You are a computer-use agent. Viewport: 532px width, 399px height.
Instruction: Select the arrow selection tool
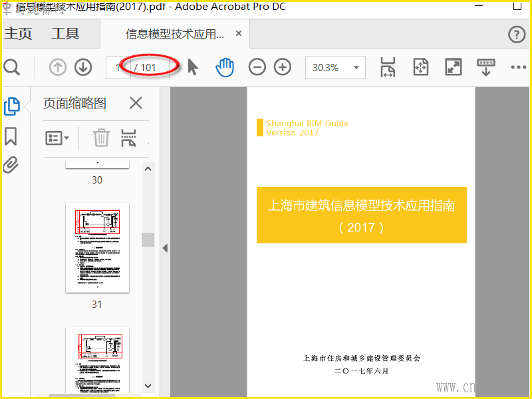[193, 67]
